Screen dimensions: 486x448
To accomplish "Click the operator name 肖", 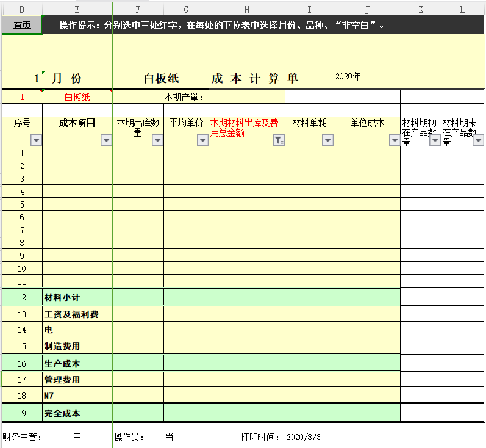I will click(170, 437).
